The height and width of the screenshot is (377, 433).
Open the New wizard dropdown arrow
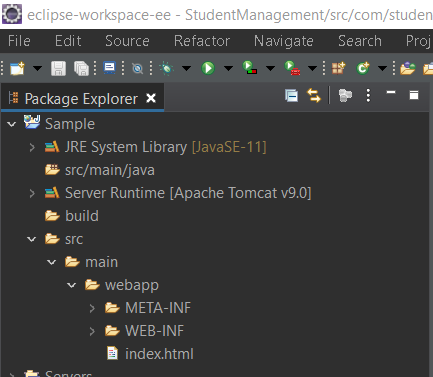pos(37,69)
